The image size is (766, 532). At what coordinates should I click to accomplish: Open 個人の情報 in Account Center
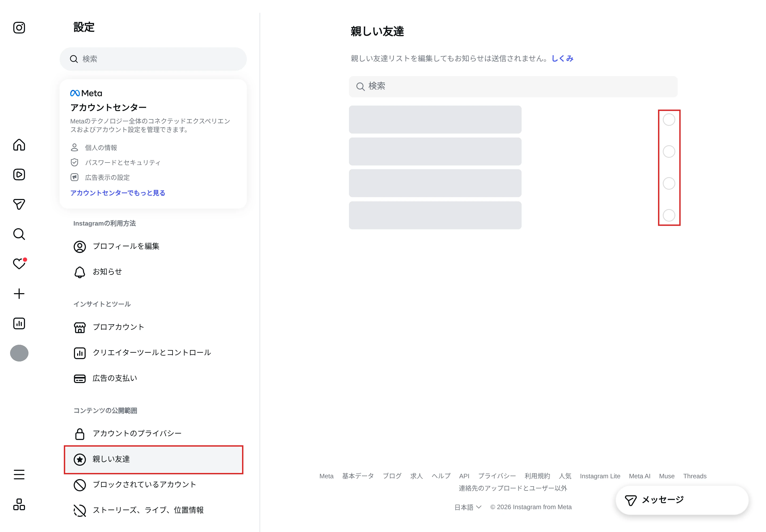(94, 148)
